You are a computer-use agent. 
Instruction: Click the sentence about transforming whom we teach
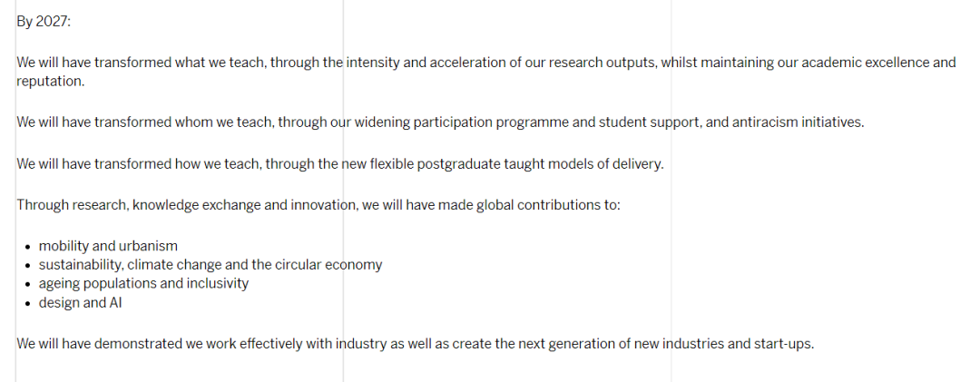[x=440, y=122]
